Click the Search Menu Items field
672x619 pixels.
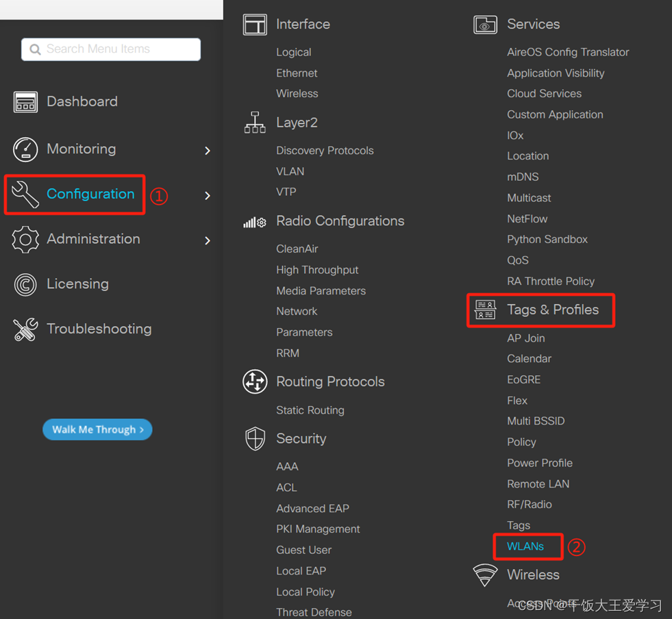click(110, 49)
